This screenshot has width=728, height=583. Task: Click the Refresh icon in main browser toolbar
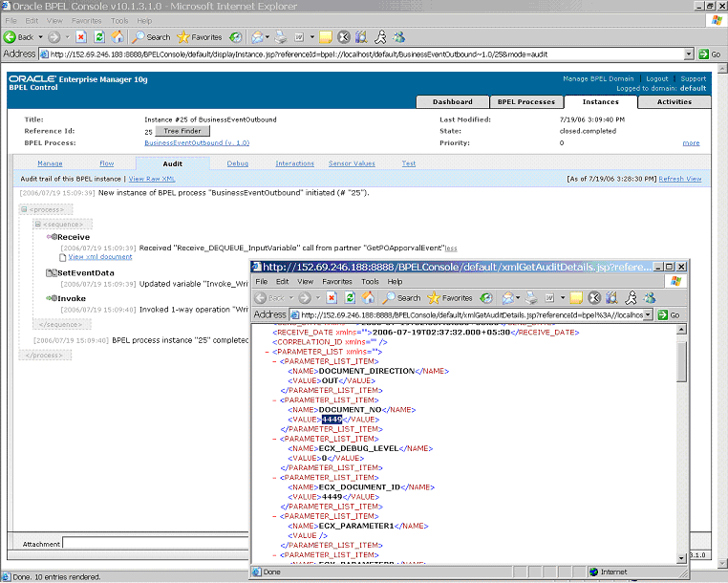point(99,37)
